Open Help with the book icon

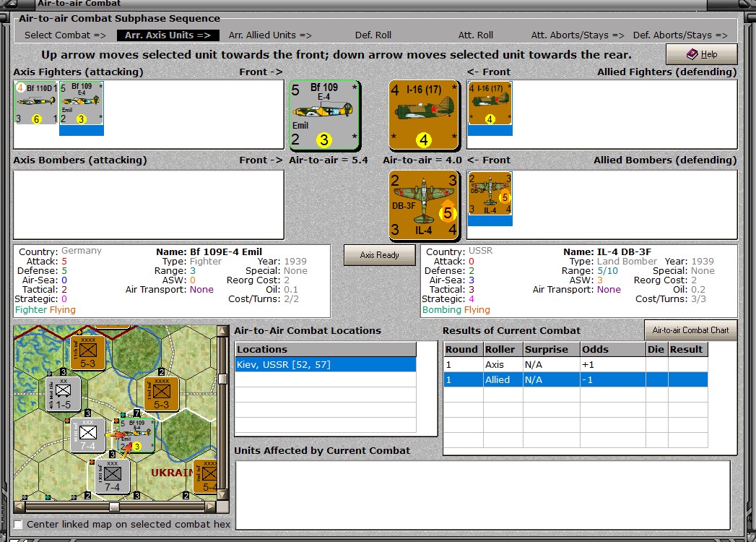point(702,54)
